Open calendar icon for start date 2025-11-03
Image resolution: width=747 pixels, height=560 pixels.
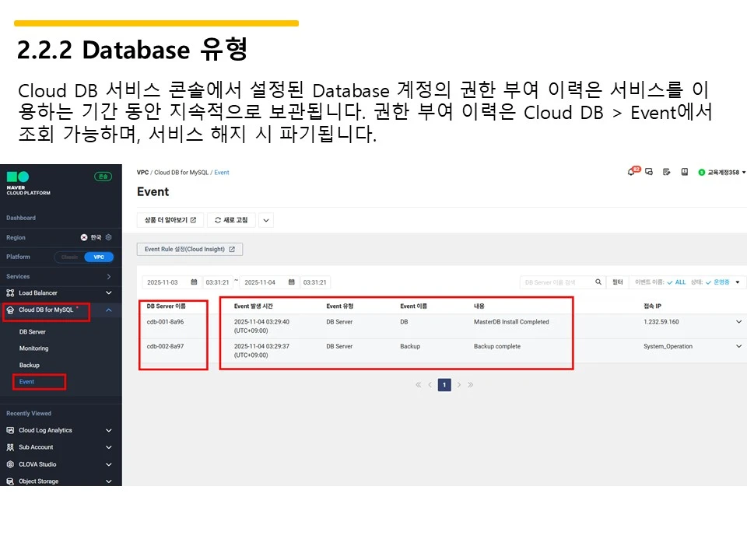pos(194,282)
